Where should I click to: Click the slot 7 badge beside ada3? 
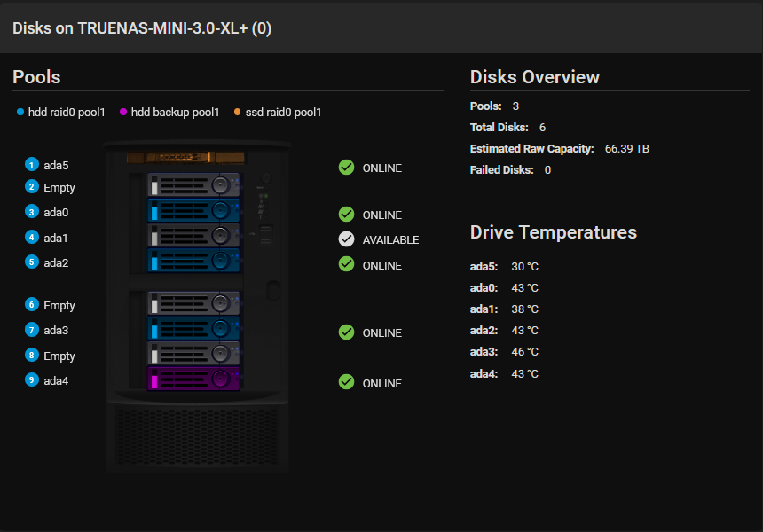pyautogui.click(x=32, y=330)
